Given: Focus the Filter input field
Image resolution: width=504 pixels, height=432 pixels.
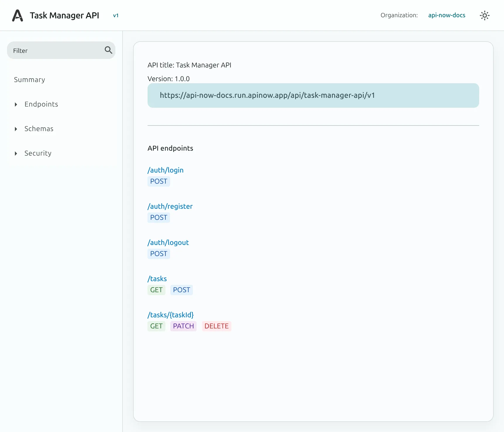Looking at the screenshot, I should coord(61,50).
